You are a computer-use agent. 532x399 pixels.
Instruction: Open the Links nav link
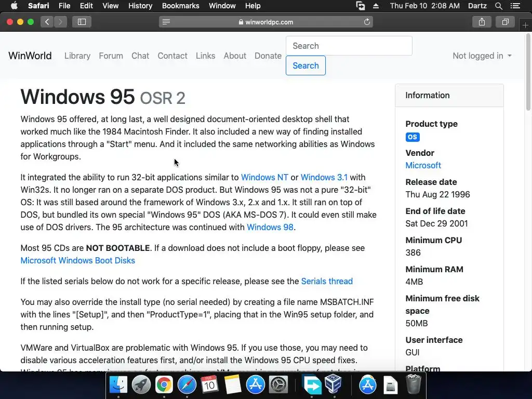205,56
